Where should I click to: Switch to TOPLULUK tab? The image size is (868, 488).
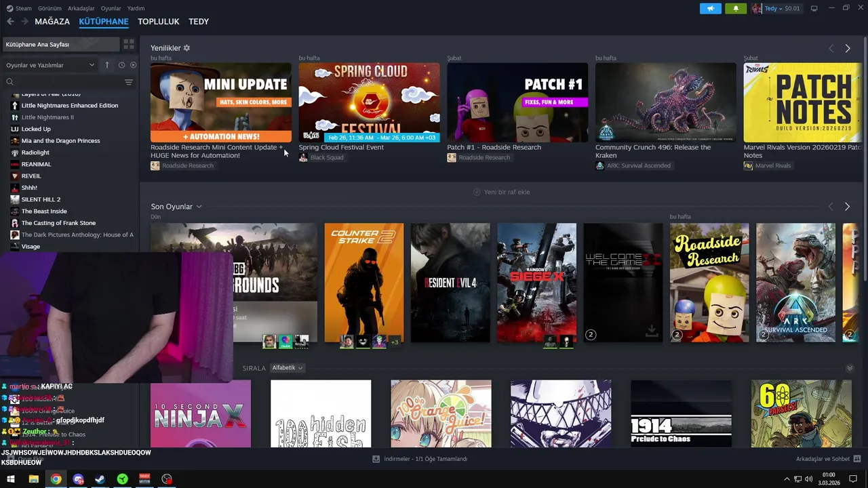coord(159,22)
